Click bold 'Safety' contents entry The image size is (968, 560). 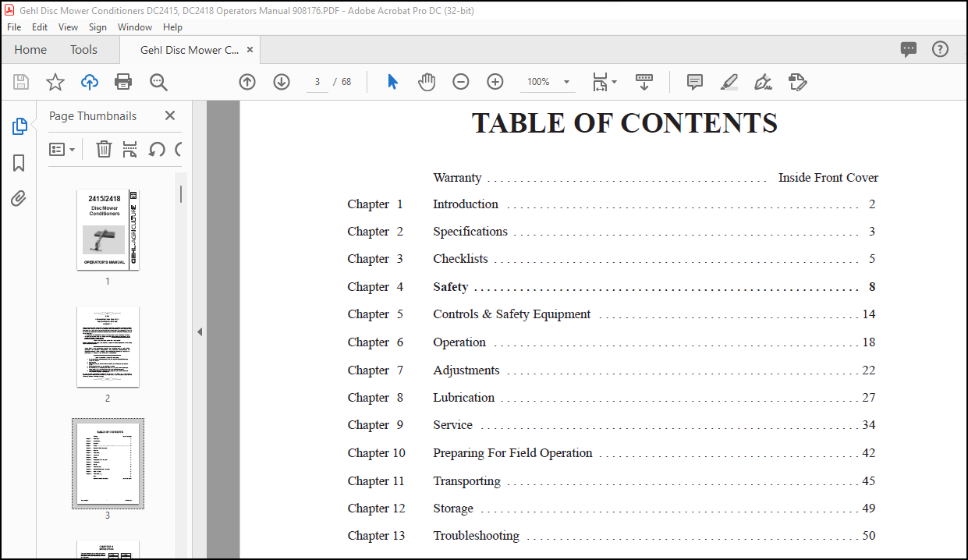click(451, 287)
